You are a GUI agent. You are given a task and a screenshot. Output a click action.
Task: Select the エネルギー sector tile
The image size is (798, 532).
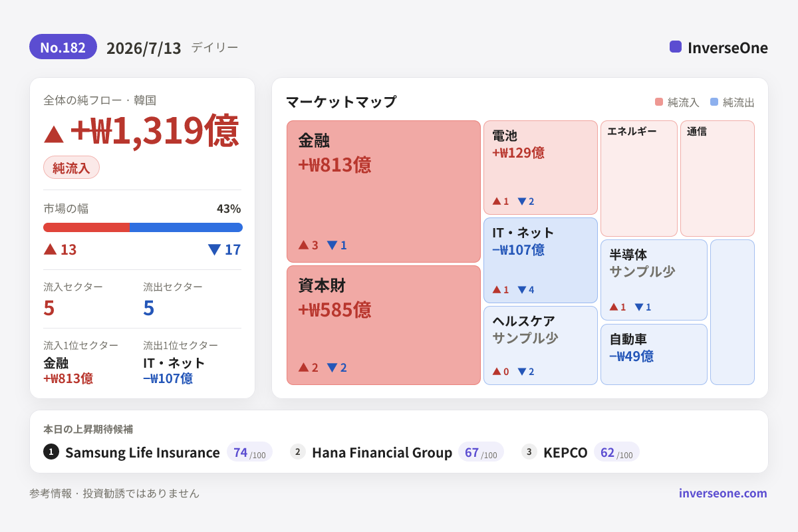pos(639,178)
